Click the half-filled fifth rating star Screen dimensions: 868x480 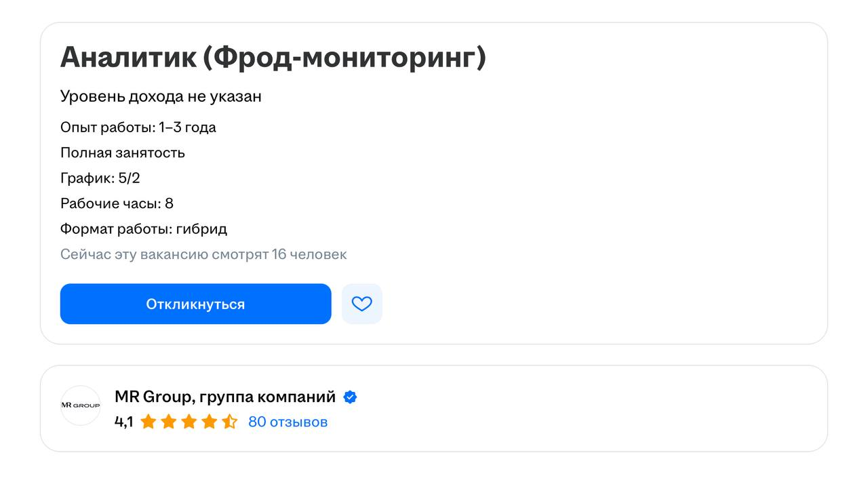tap(230, 422)
